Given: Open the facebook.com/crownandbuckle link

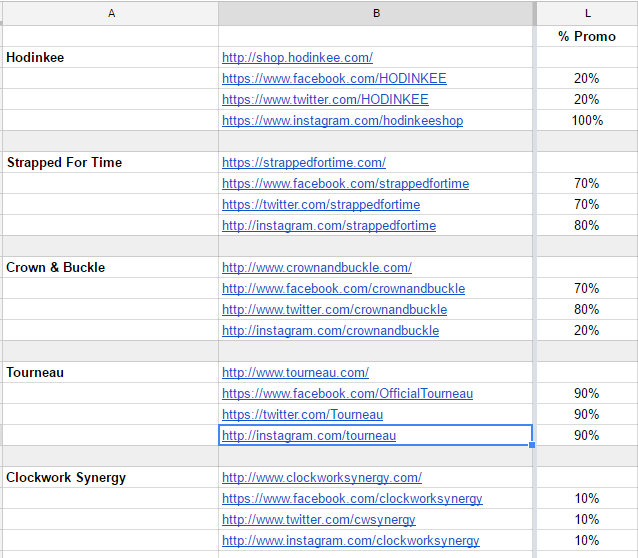Looking at the screenshot, I should [x=343, y=289].
